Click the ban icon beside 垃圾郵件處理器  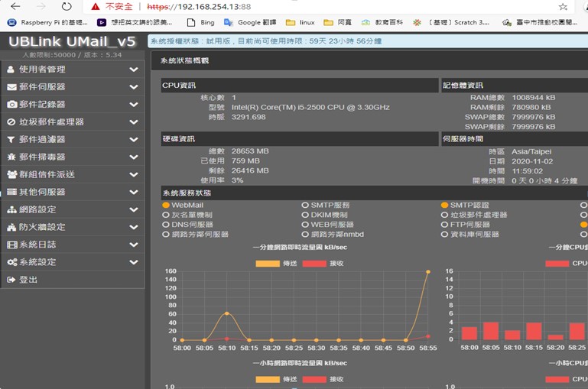click(x=11, y=122)
